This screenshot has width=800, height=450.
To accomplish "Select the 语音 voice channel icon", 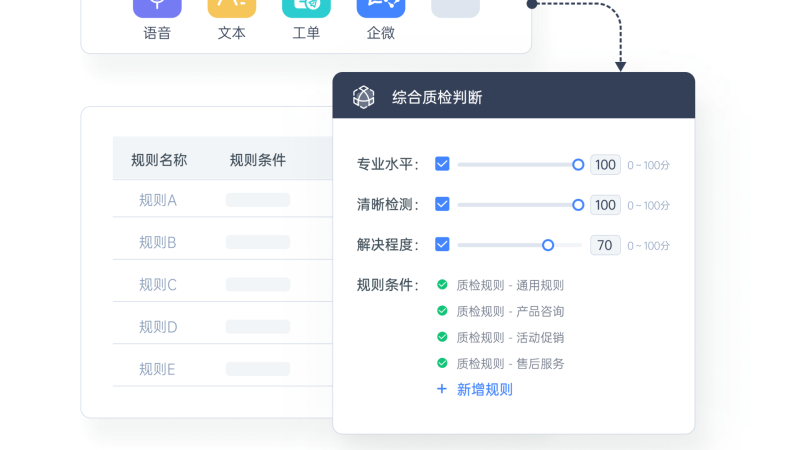I will click(157, 8).
